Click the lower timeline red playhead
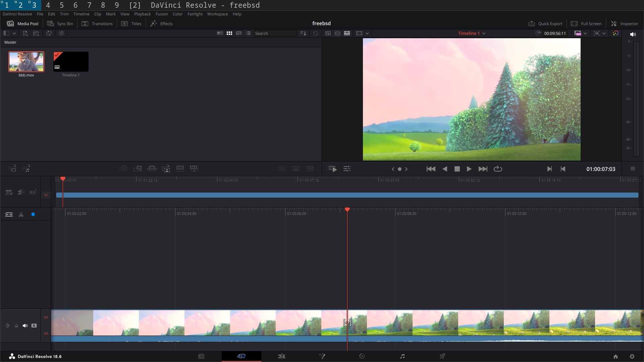Screen dimensions: 644x362 tap(347, 209)
